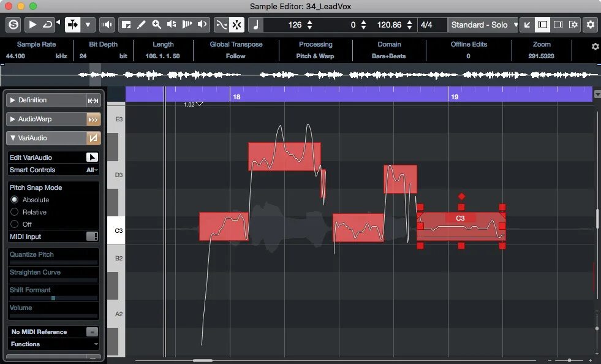This screenshot has width=601, height=364.
Task: Toggle Snap to Zero Crossing
Action: coord(222,25)
